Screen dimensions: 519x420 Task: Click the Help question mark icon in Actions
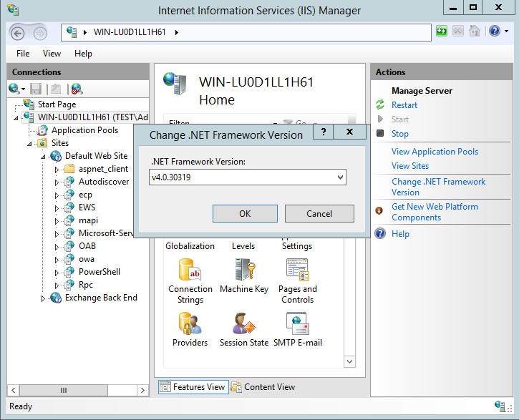pyautogui.click(x=380, y=233)
